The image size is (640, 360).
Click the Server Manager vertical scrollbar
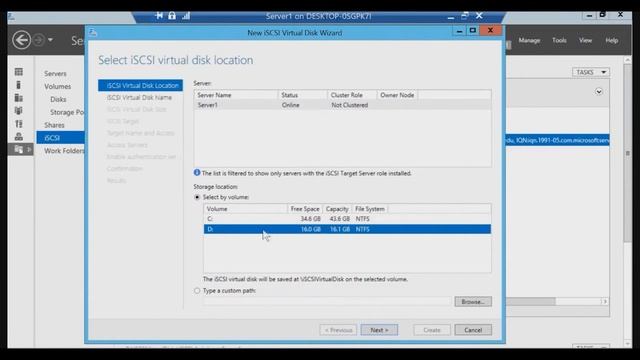(628, 152)
